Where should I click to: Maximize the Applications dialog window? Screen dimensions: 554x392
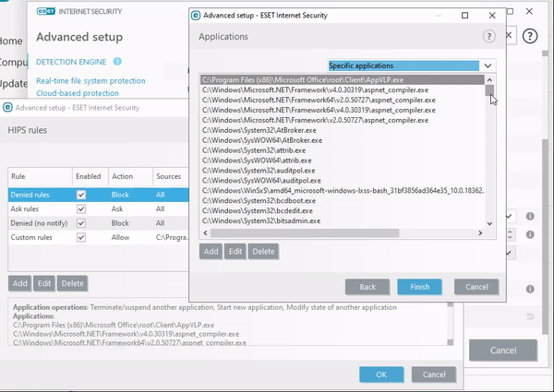point(465,16)
